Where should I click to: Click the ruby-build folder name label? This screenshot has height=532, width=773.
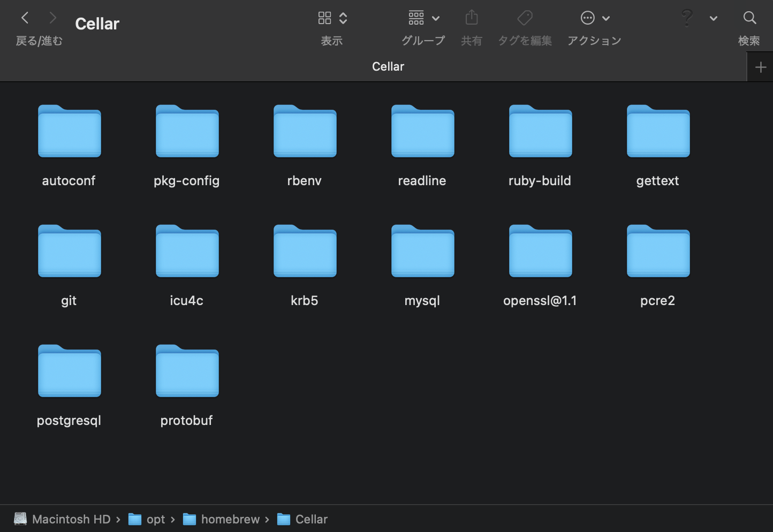coord(540,181)
